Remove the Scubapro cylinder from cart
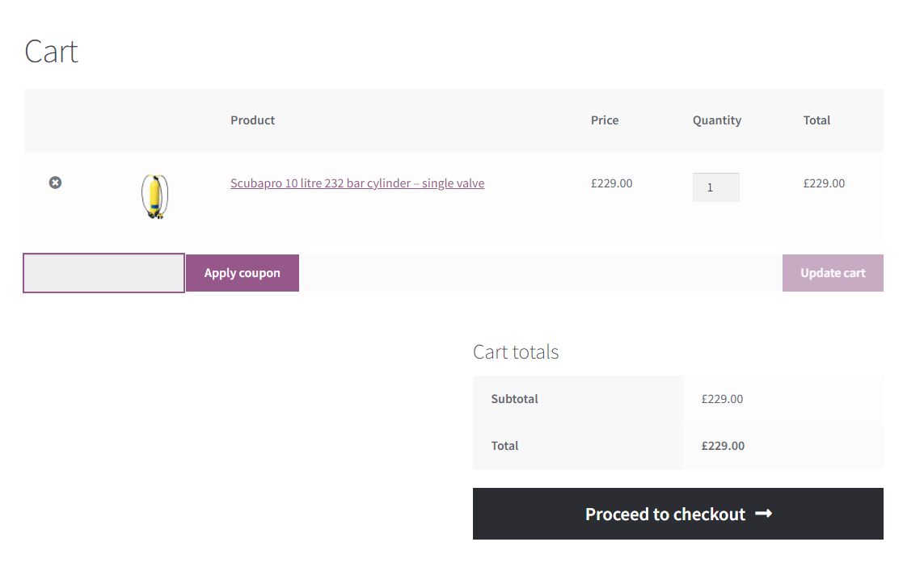Screen dimensions: 924x563 [56, 183]
